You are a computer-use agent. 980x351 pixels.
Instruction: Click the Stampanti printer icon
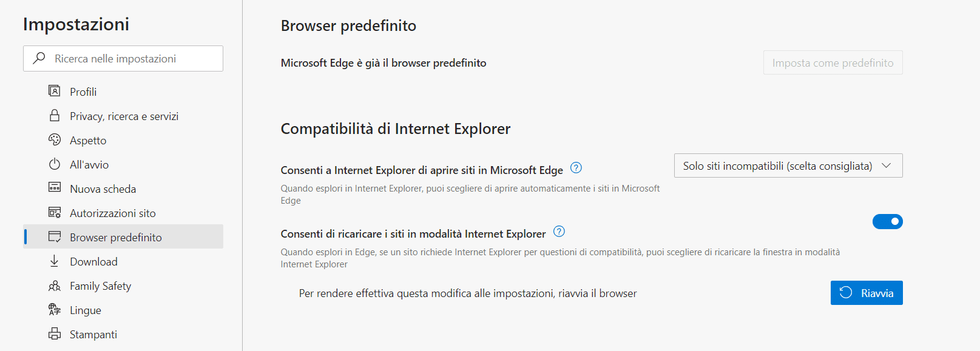[55, 334]
